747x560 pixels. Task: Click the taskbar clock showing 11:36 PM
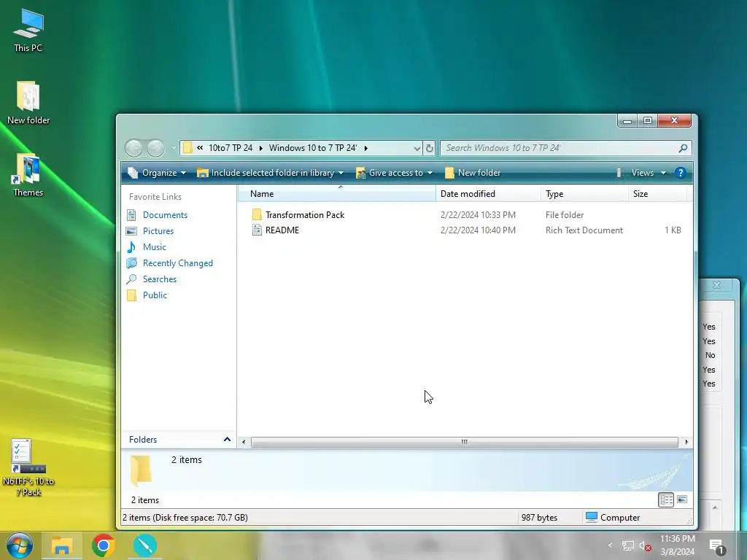coord(678,545)
